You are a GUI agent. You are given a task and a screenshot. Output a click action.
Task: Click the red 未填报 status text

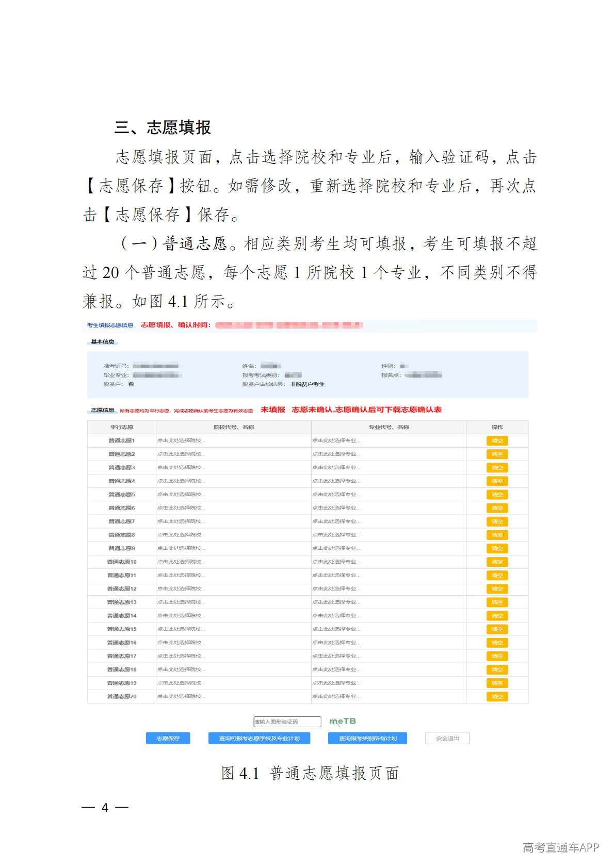[x=273, y=410]
